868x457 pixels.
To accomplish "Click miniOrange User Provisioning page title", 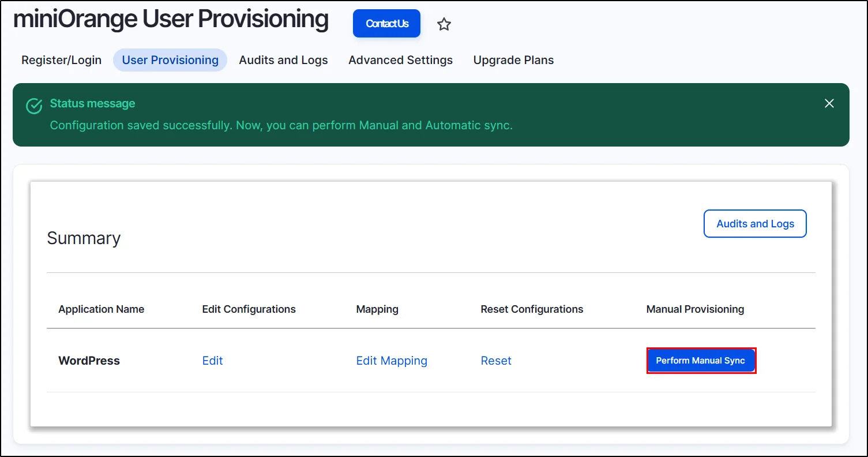I will click(x=171, y=20).
